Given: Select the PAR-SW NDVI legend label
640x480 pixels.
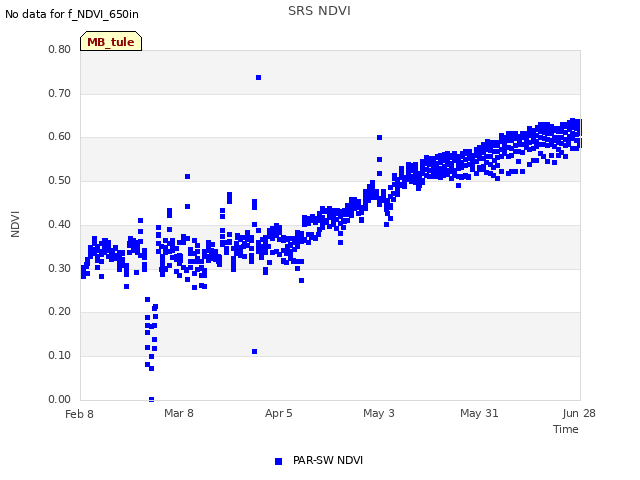Looking at the screenshot, I should point(328,460).
